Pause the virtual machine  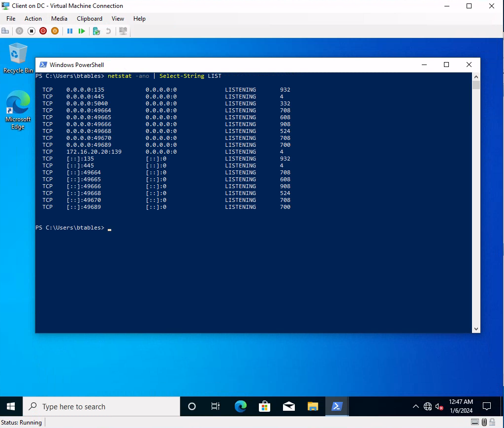click(x=70, y=31)
